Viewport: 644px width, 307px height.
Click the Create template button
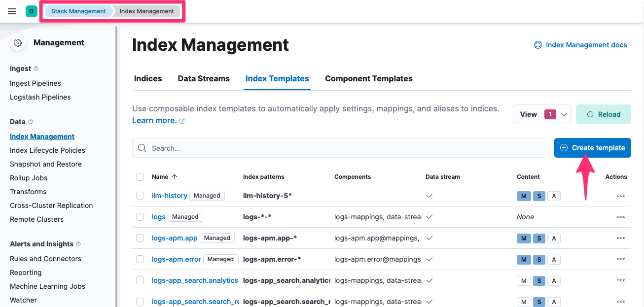click(592, 148)
